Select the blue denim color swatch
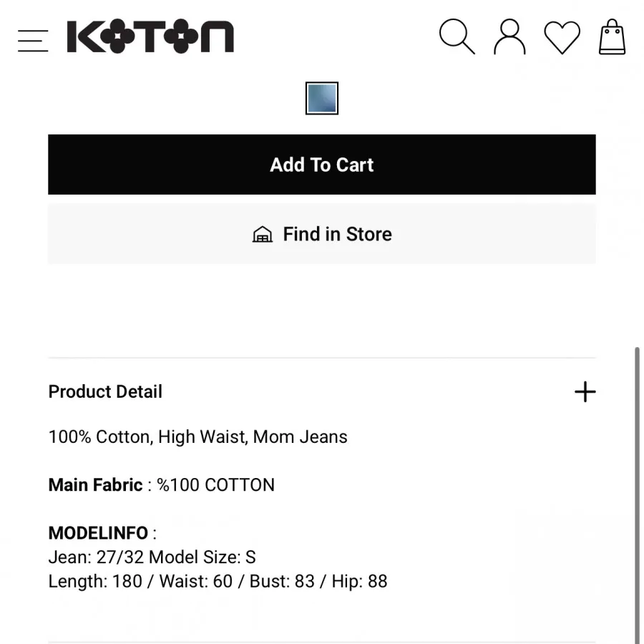 pyautogui.click(x=322, y=99)
